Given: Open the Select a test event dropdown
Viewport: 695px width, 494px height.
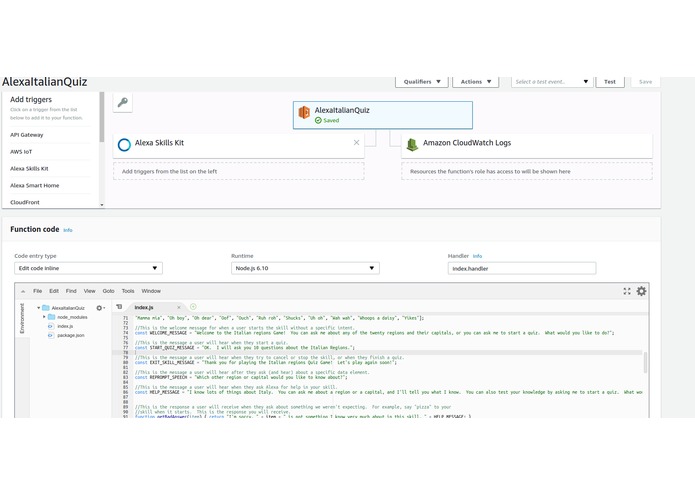Looking at the screenshot, I should pos(552,82).
